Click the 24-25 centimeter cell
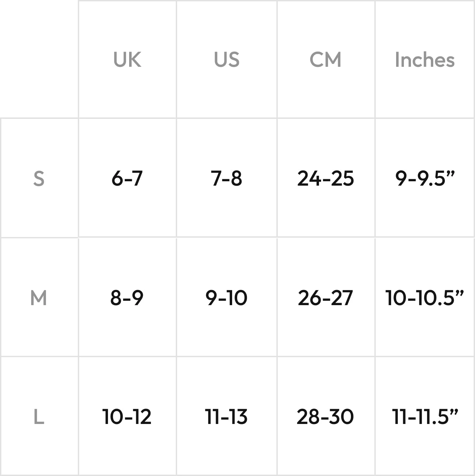Image resolution: width=475 pixels, height=476 pixels. pyautogui.click(x=325, y=178)
